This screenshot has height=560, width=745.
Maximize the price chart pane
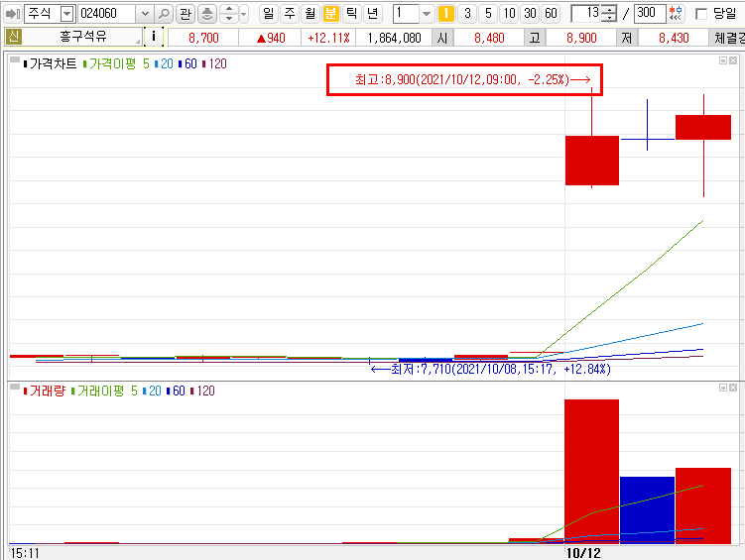(x=722, y=60)
